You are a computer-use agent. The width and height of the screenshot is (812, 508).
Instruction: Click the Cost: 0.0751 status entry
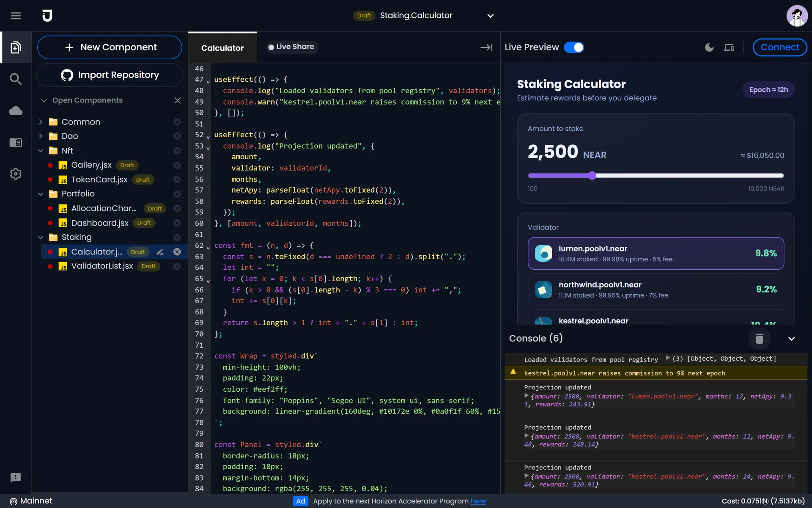(763, 501)
